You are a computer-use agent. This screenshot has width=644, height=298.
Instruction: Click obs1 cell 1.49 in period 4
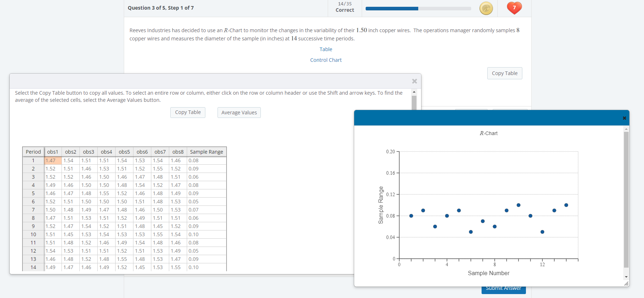point(53,185)
